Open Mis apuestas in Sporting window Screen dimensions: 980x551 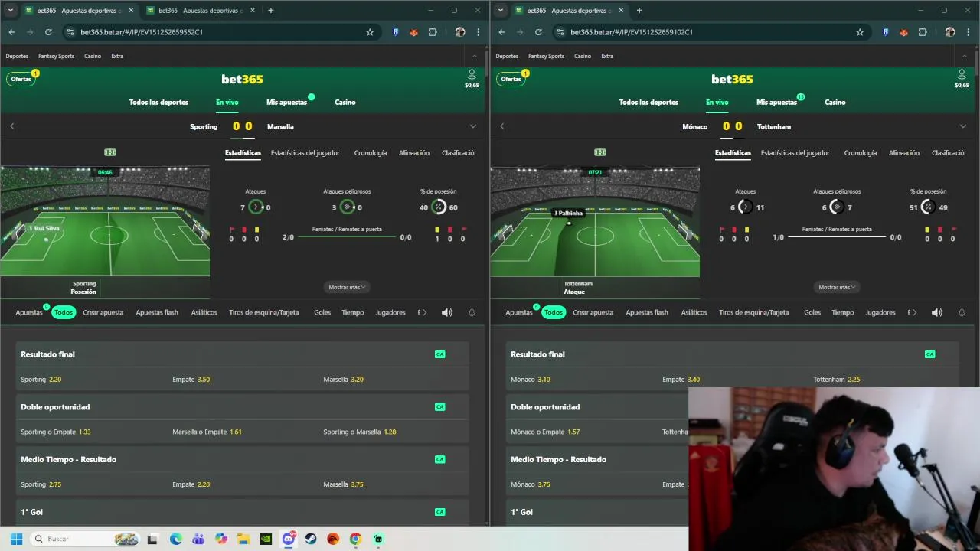(x=286, y=102)
